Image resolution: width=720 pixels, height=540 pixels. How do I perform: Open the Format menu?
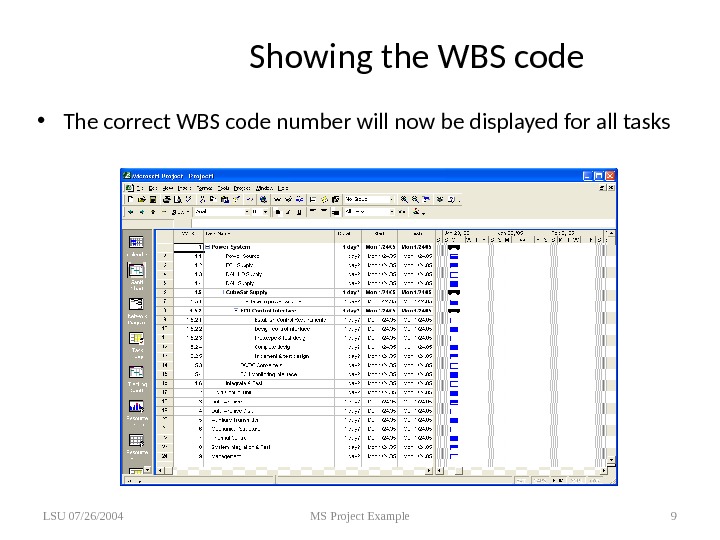[204, 188]
